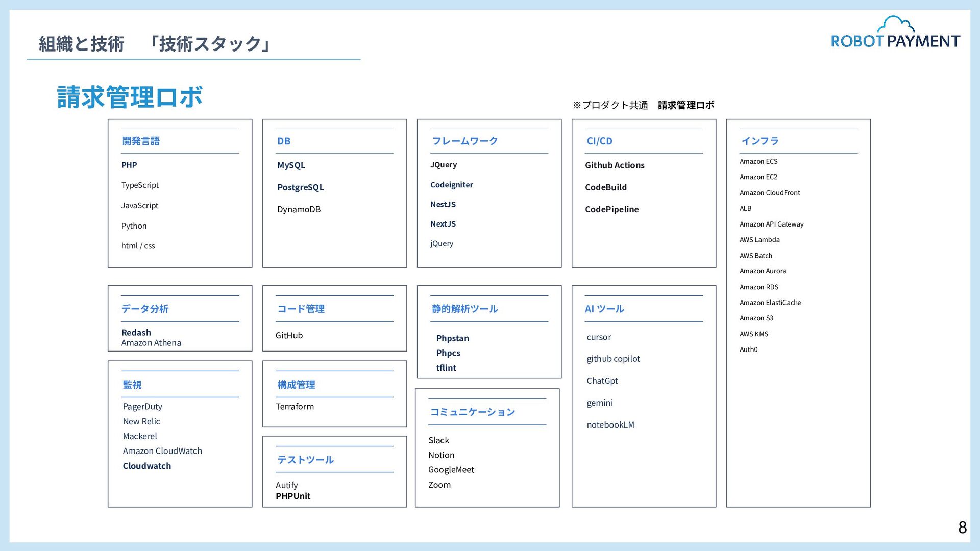This screenshot has height=551, width=980.
Task: Click the slide heading 技術スタック
Action: 210,44
